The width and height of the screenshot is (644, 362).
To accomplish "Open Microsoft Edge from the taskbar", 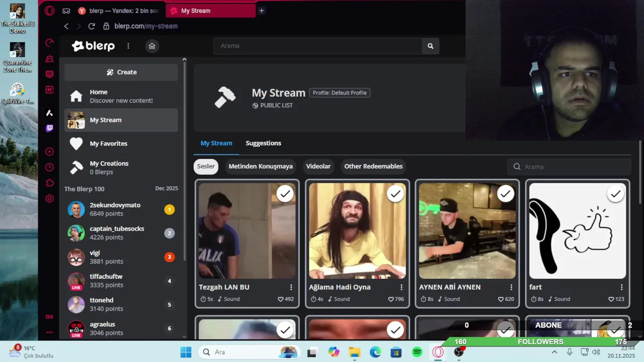I will click(375, 352).
